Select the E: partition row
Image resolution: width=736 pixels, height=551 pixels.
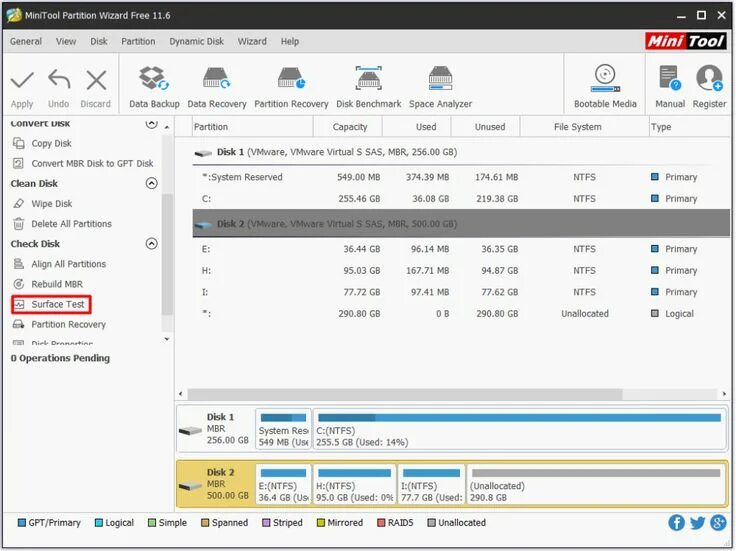coord(461,249)
